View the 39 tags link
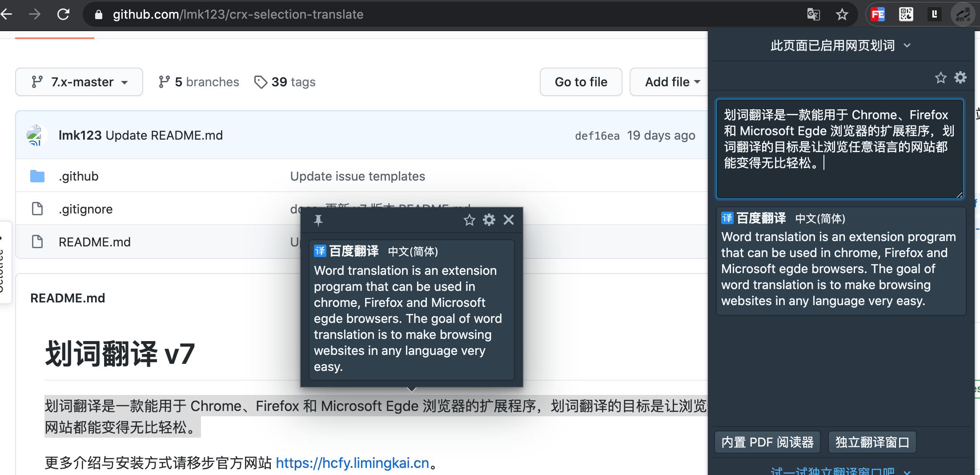Screen dimensions: 980x475 click(285, 82)
